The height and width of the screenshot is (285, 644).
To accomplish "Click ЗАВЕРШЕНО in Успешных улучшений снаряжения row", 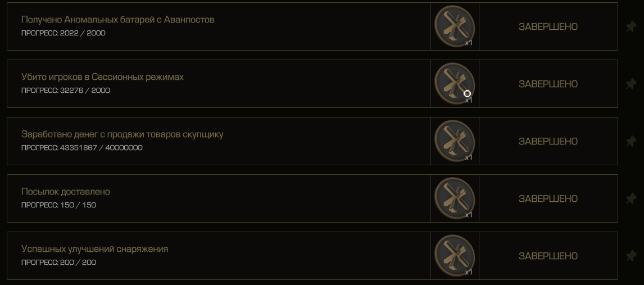I will [x=548, y=256].
